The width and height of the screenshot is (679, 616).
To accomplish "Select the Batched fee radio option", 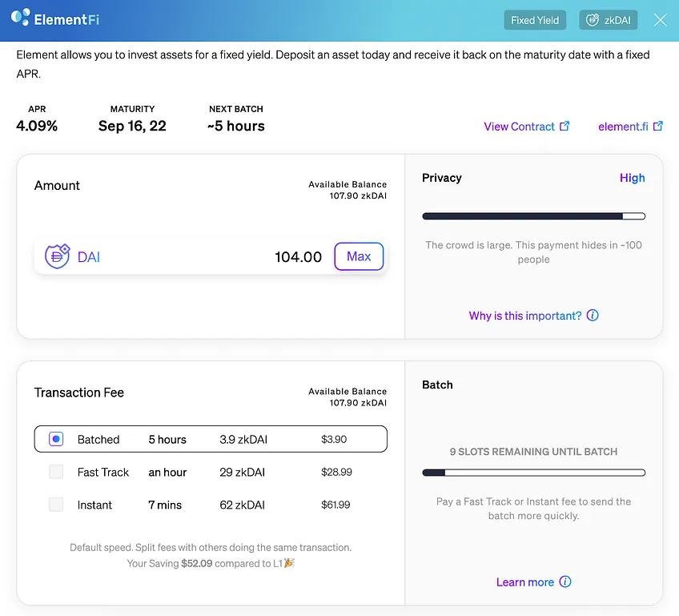I will pos(56,439).
